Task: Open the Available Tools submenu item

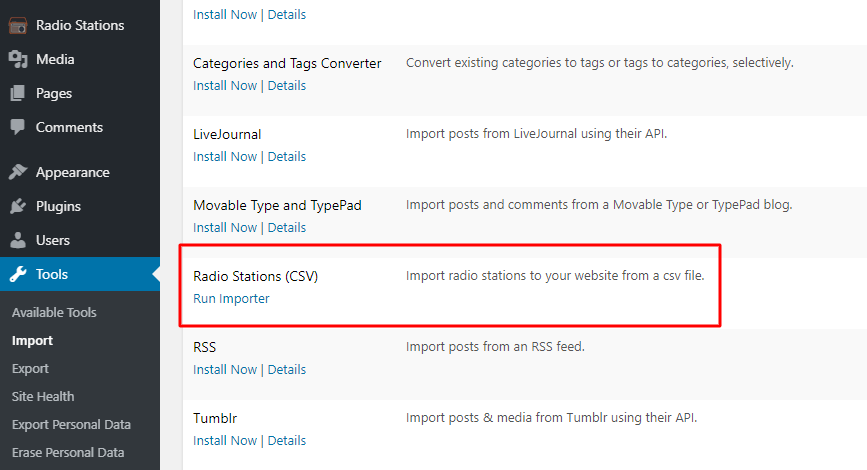Action: click(x=54, y=312)
